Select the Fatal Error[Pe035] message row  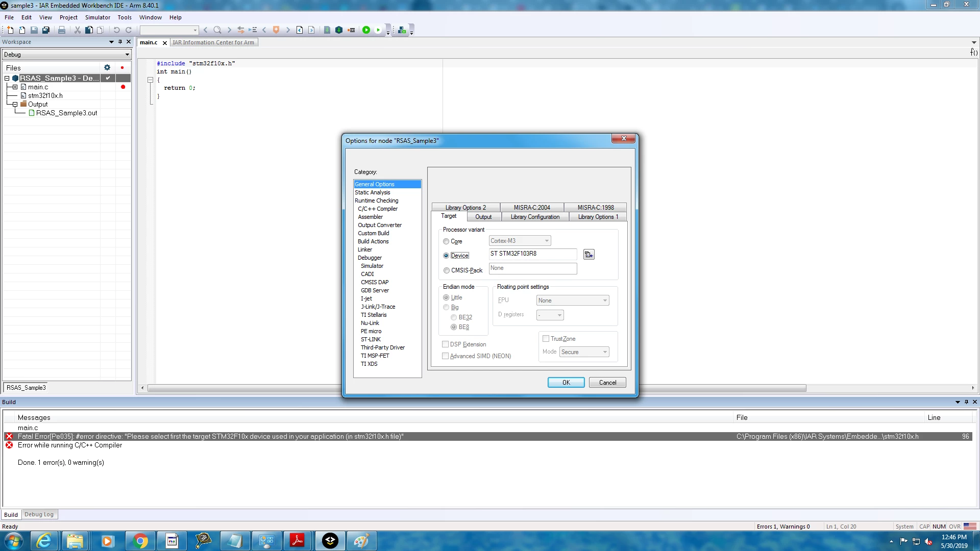(489, 437)
